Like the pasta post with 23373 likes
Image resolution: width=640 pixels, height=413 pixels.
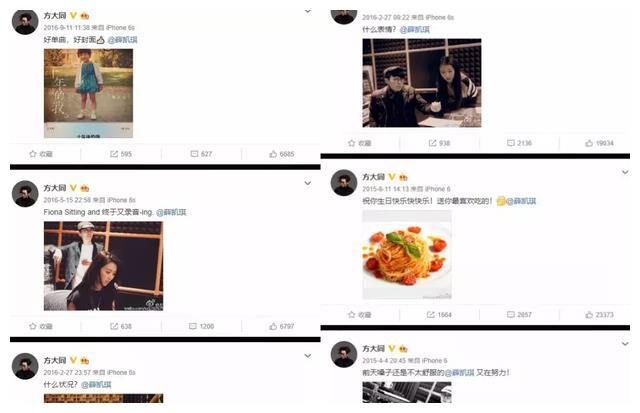tap(599, 315)
